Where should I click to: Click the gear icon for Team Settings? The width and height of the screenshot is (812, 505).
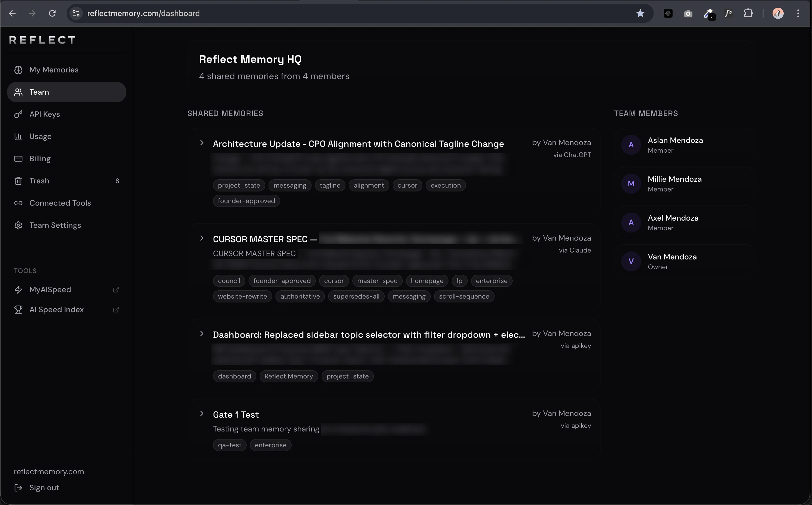(x=18, y=225)
